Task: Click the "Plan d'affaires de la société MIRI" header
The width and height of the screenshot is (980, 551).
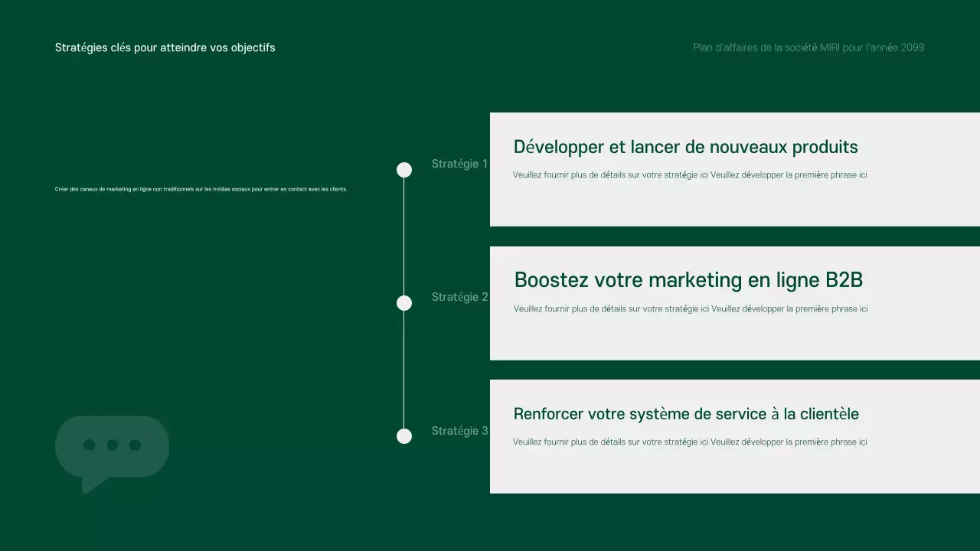Action: tap(808, 47)
